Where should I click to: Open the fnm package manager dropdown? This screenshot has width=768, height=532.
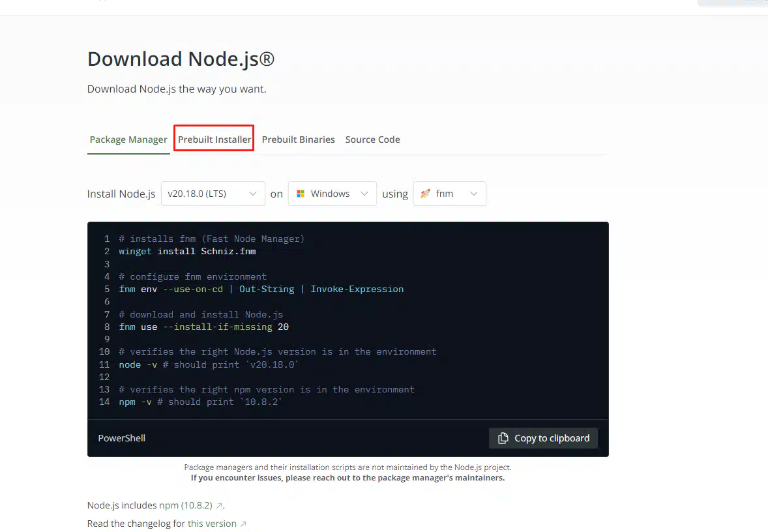450,194
